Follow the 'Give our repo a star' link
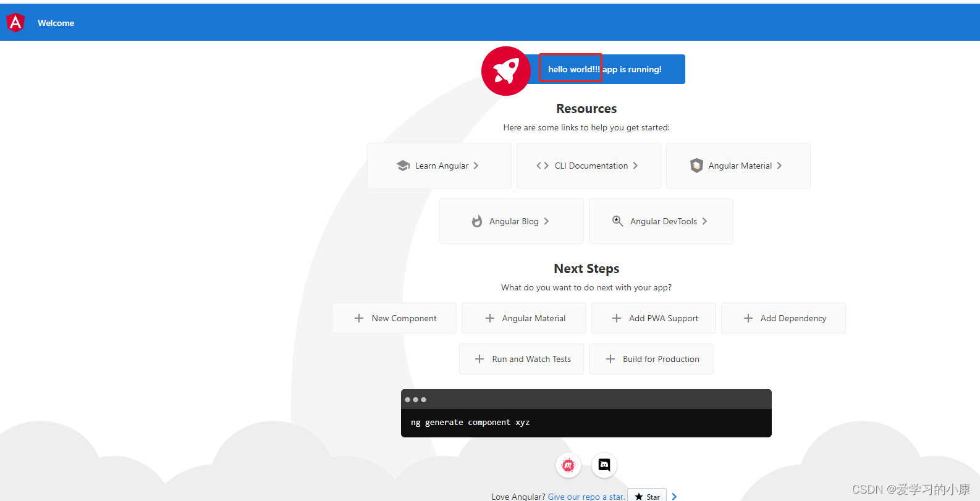980x501 pixels. (x=586, y=497)
